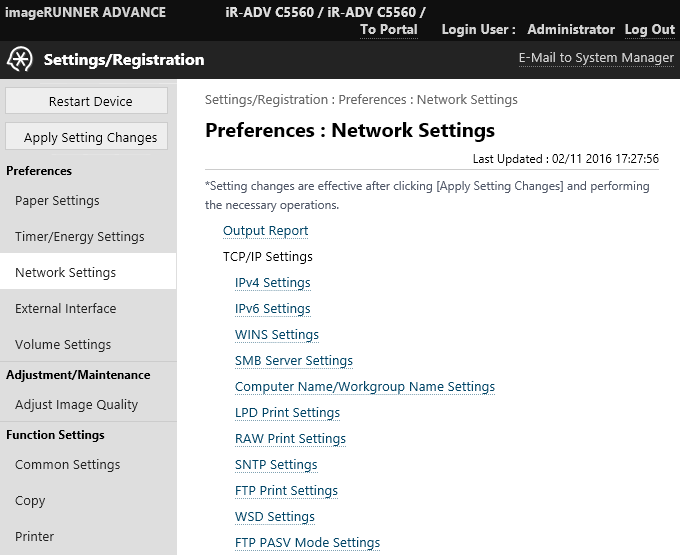This screenshot has width=680, height=555.
Task: Select Common Settings under Function Settings
Action: (67, 465)
